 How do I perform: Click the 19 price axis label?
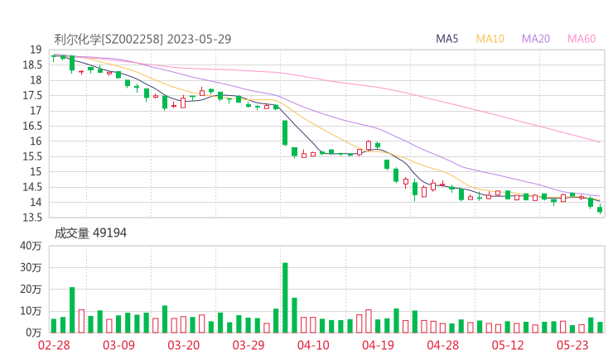[x=36, y=50]
